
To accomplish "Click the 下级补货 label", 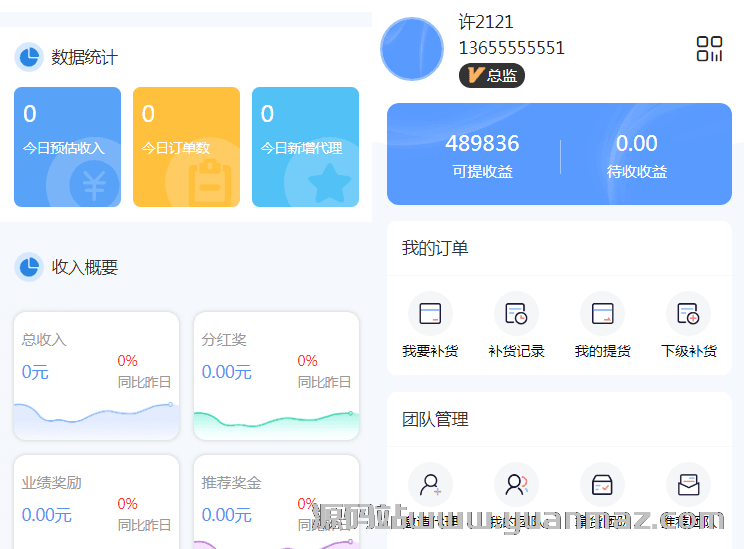I will 688,351.
